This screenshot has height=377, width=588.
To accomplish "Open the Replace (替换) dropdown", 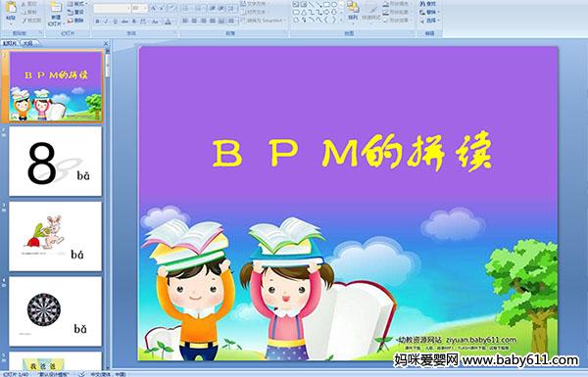I will tap(428, 12).
